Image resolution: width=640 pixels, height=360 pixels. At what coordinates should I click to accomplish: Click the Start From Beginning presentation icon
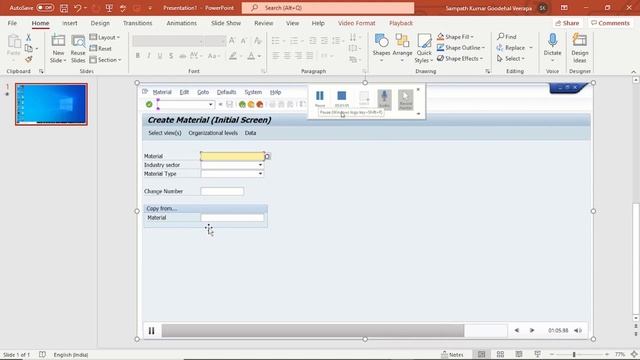coord(109,8)
